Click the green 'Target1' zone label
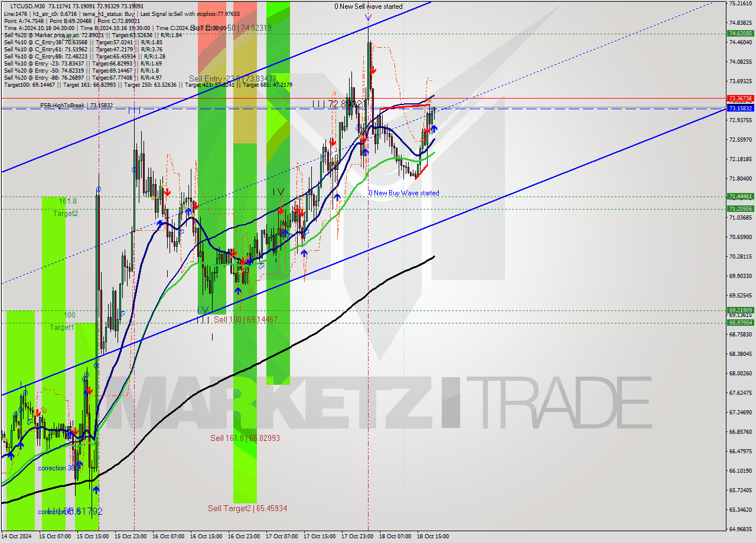The image size is (756, 543). click(62, 327)
